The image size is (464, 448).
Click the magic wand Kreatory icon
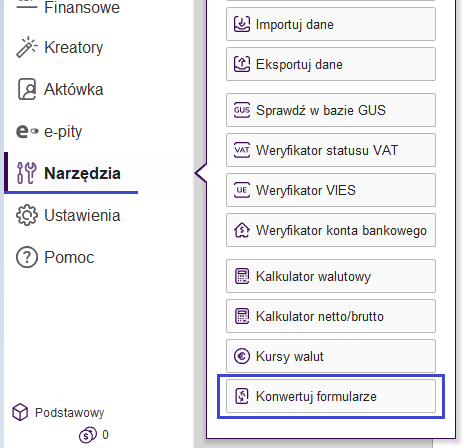pyautogui.click(x=26, y=47)
